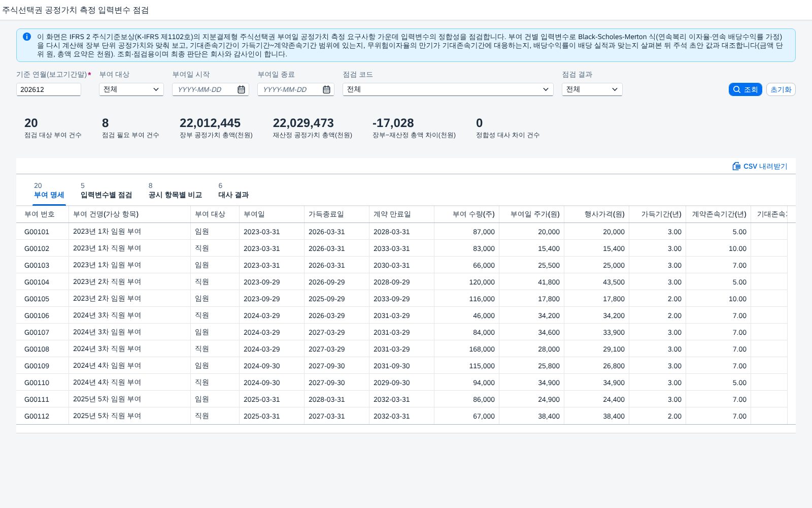812x508 pixels.
Task: Click the 부여일 column header
Action: (x=272, y=214)
